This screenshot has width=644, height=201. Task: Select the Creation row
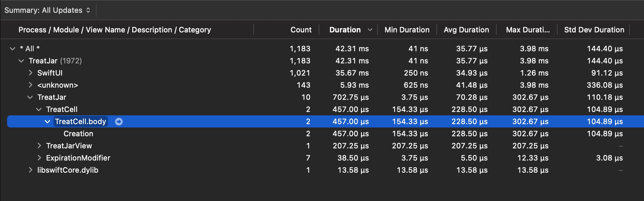[x=78, y=134]
